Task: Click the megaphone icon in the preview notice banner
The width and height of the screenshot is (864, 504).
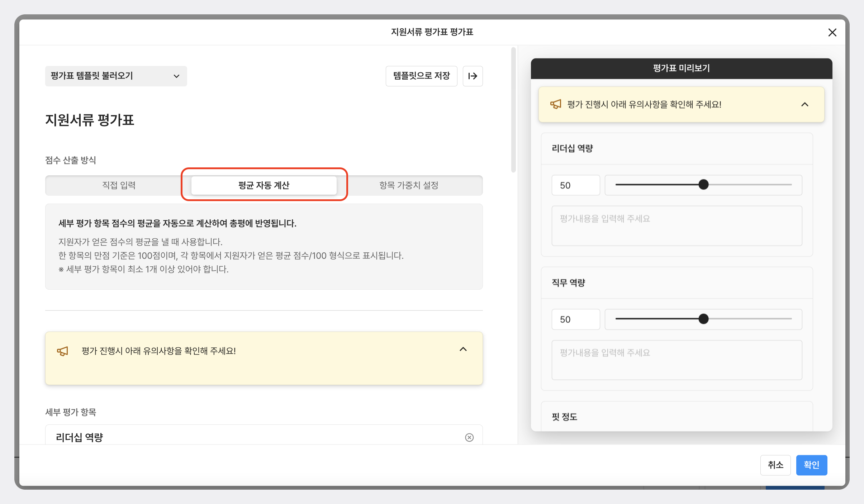Action: pyautogui.click(x=555, y=104)
